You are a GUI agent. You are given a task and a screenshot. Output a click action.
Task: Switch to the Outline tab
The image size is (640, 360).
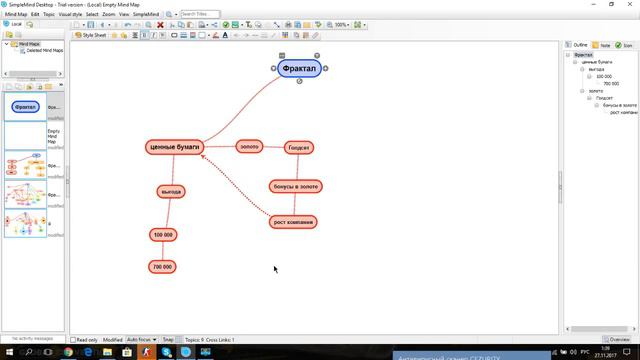coord(577,45)
